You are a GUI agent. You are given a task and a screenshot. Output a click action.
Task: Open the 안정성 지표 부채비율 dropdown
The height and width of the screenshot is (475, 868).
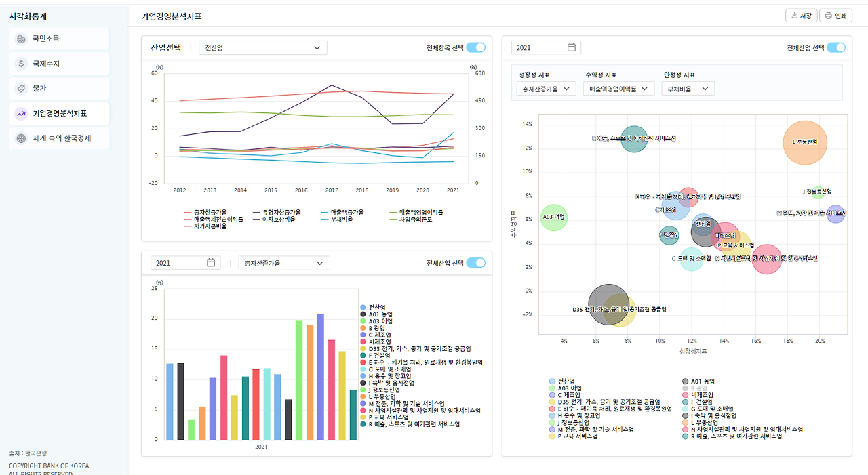[x=688, y=89]
